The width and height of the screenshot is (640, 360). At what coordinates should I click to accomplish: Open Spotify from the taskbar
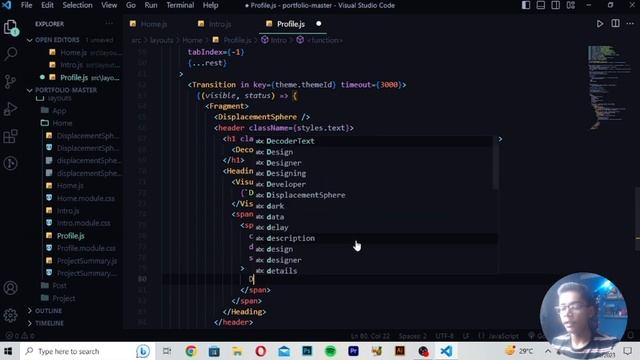pyautogui.click(x=330, y=351)
